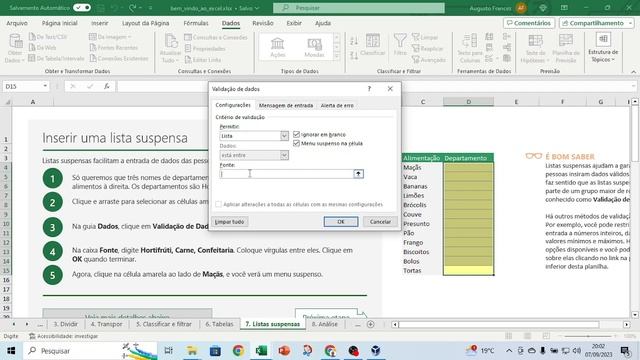Click the sort A to Z icon

[354, 40]
